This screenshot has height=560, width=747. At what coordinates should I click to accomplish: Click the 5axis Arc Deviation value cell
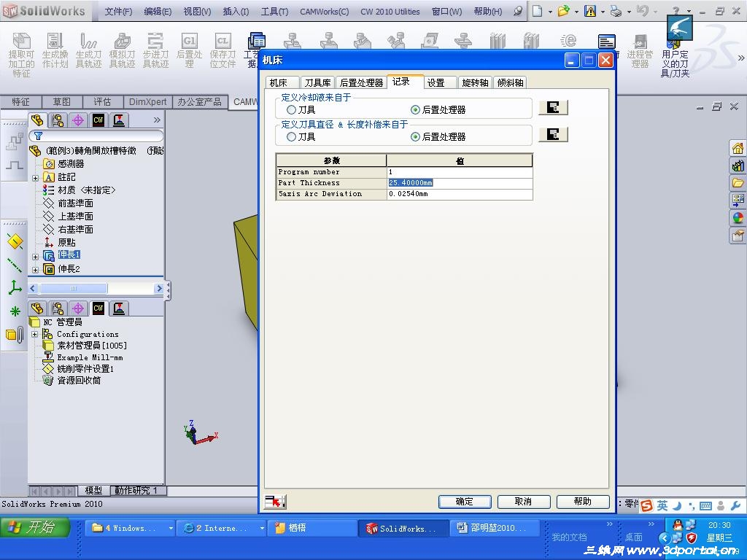(460, 194)
